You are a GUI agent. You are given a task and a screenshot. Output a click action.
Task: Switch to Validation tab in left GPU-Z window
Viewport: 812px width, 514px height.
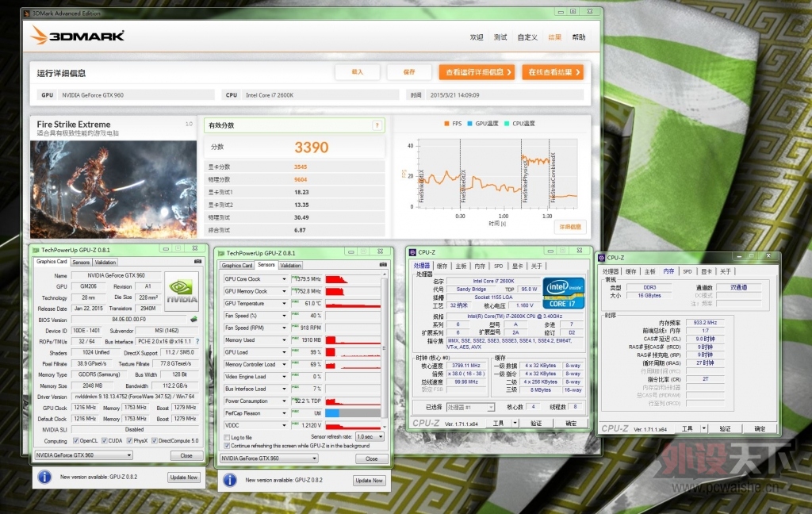[105, 263]
